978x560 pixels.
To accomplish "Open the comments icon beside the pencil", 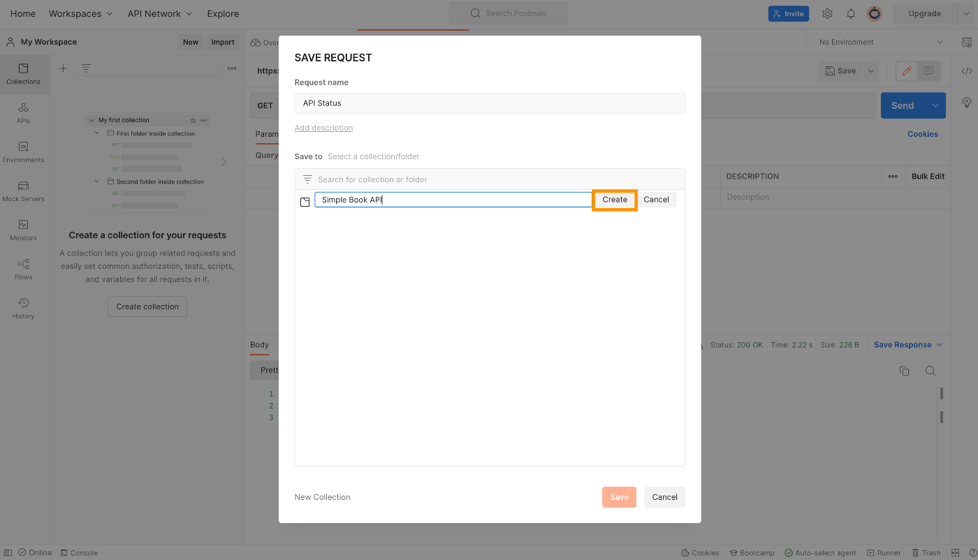I will point(928,71).
